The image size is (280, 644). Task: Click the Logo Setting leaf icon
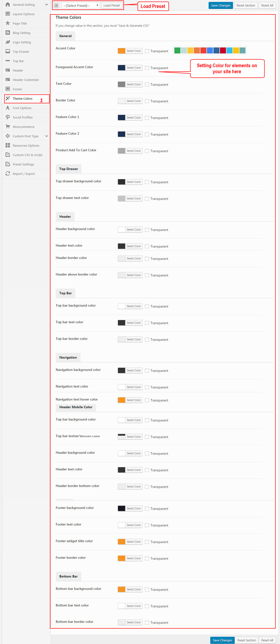point(8,42)
